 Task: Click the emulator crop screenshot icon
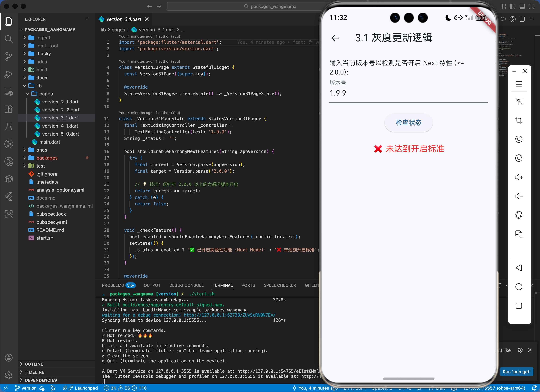coord(519,120)
